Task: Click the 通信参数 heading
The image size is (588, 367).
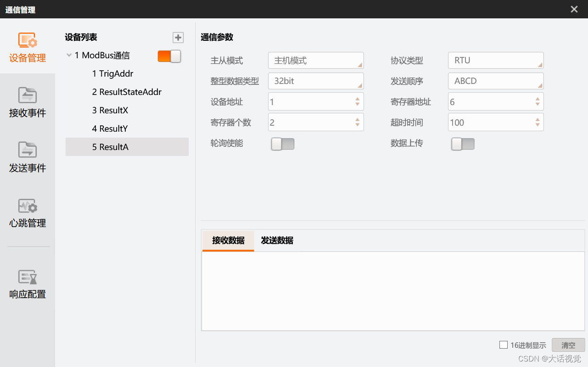Action: pos(217,38)
